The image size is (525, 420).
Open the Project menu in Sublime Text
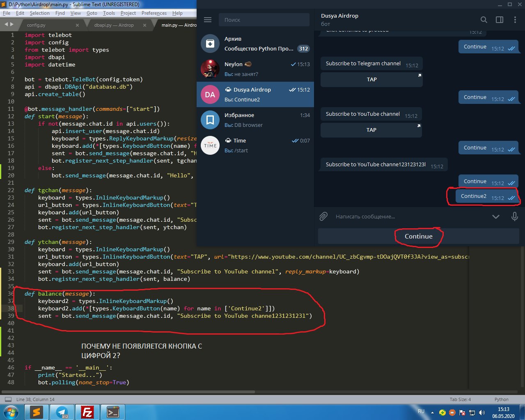tap(128, 13)
